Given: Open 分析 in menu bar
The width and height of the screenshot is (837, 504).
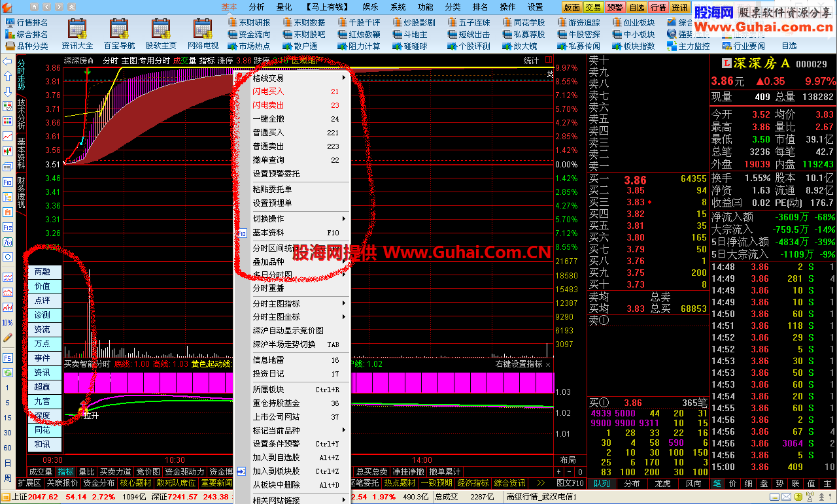Looking at the screenshot, I should (x=257, y=7).
